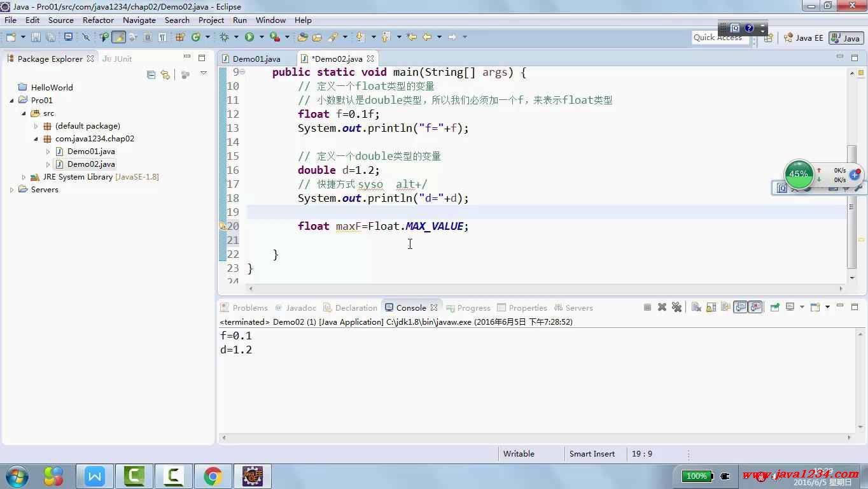The image size is (868, 489).
Task: Click the Save All toolbar icon
Action: pyautogui.click(x=51, y=37)
